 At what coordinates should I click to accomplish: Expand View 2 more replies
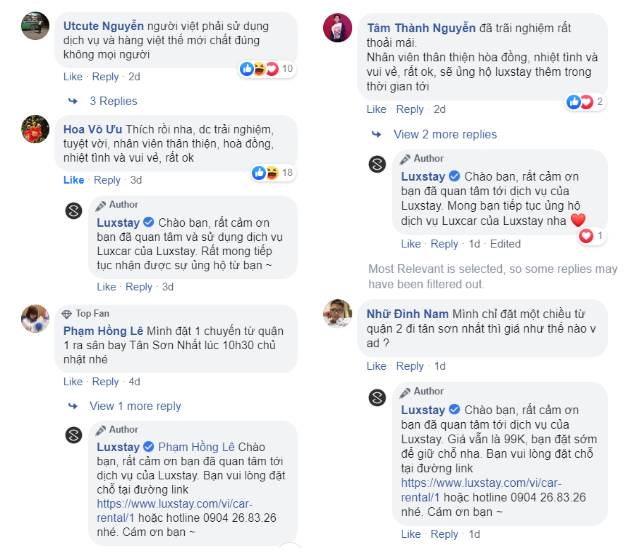pyautogui.click(x=444, y=134)
